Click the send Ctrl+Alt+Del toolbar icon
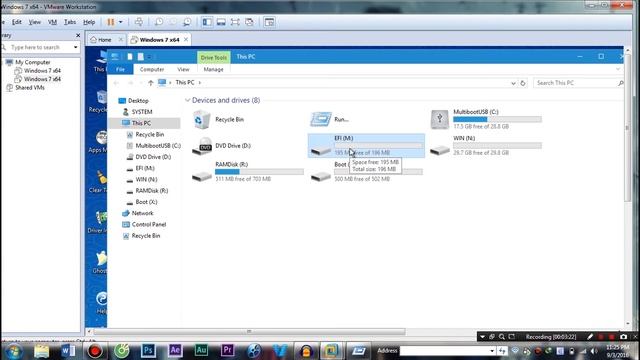Image resolution: width=640 pixels, height=360 pixels. coord(139,22)
